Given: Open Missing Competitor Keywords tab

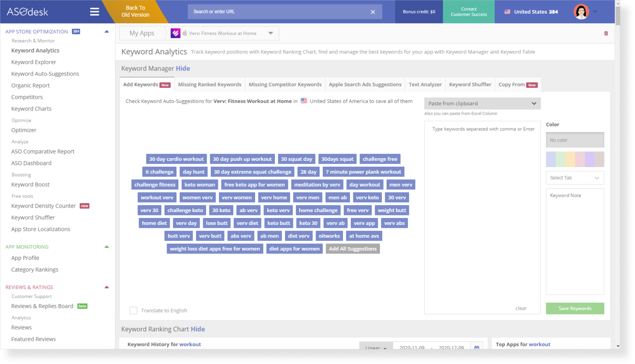Looking at the screenshot, I should (285, 84).
